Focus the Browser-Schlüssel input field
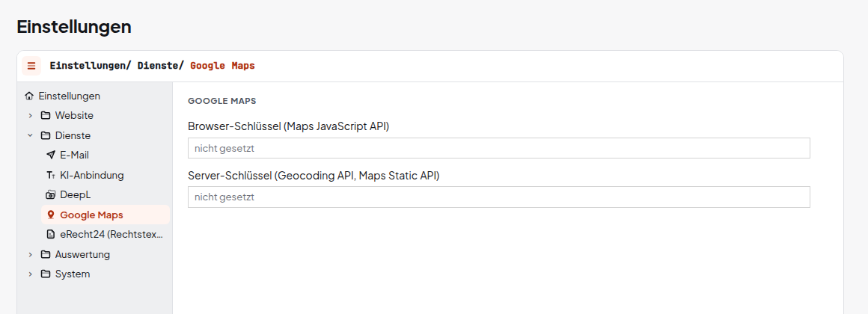The image size is (868, 314). pos(499,148)
